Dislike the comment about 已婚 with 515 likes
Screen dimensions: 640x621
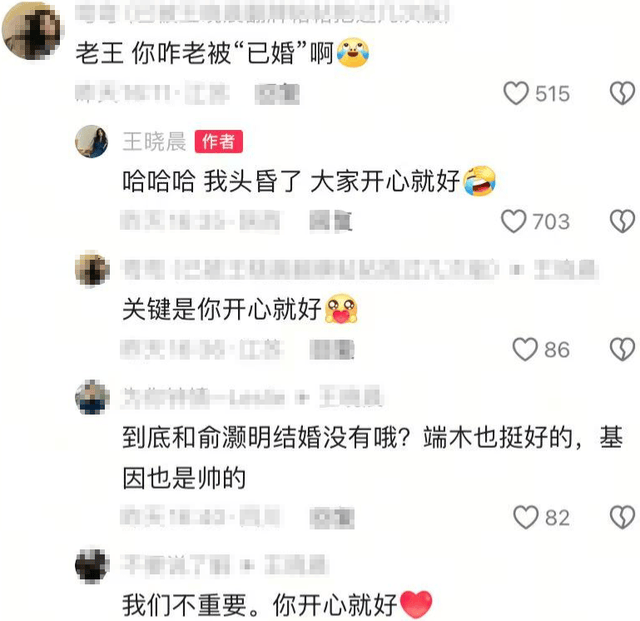(x=622, y=93)
